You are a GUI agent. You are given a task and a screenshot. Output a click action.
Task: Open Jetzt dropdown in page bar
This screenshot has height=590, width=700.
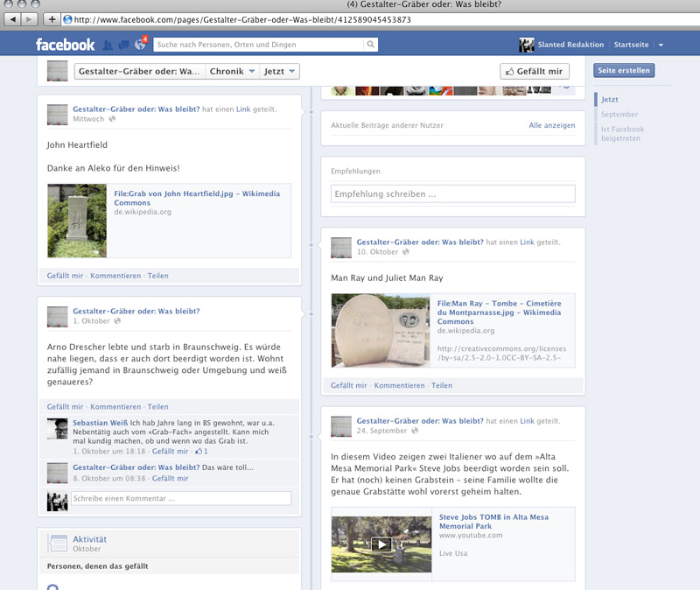pyautogui.click(x=279, y=71)
